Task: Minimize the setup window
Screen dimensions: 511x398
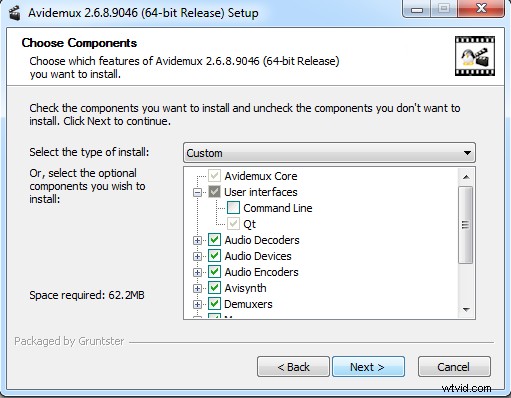Action: coord(416,9)
